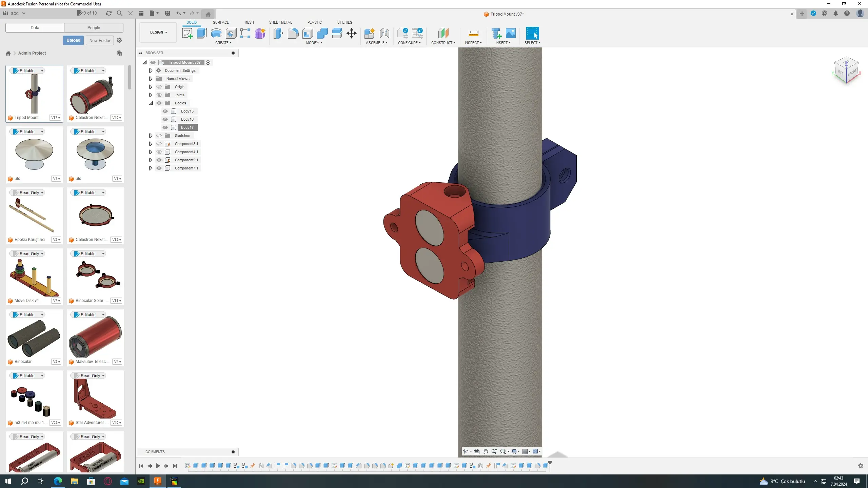
Task: Expand the Component5:1 tree node
Action: click(x=151, y=160)
